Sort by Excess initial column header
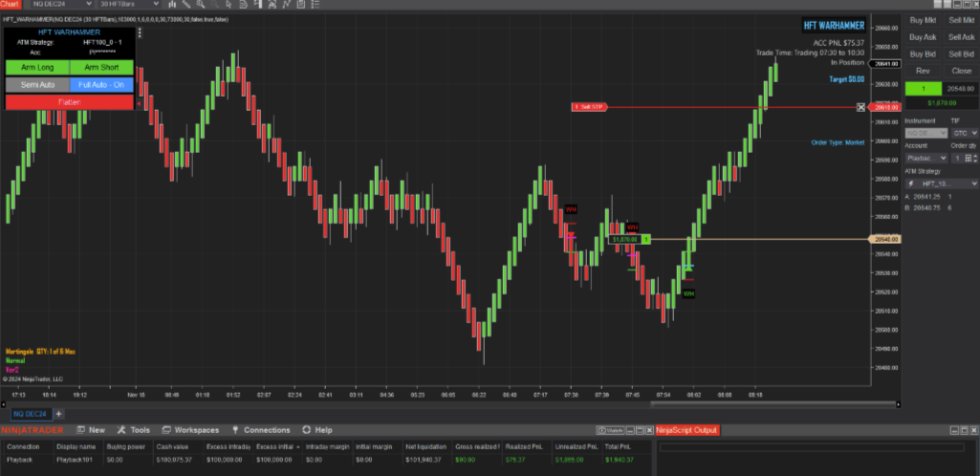The image size is (980, 476). tap(277, 446)
